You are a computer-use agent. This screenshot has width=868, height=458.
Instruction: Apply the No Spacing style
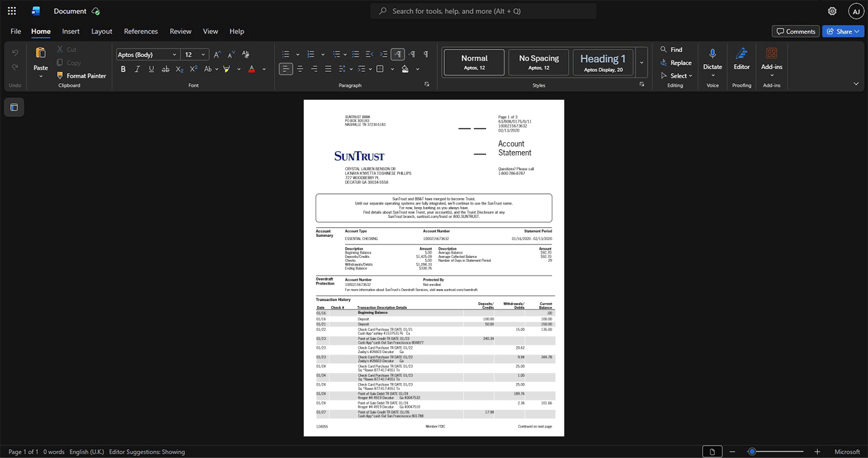(x=539, y=62)
